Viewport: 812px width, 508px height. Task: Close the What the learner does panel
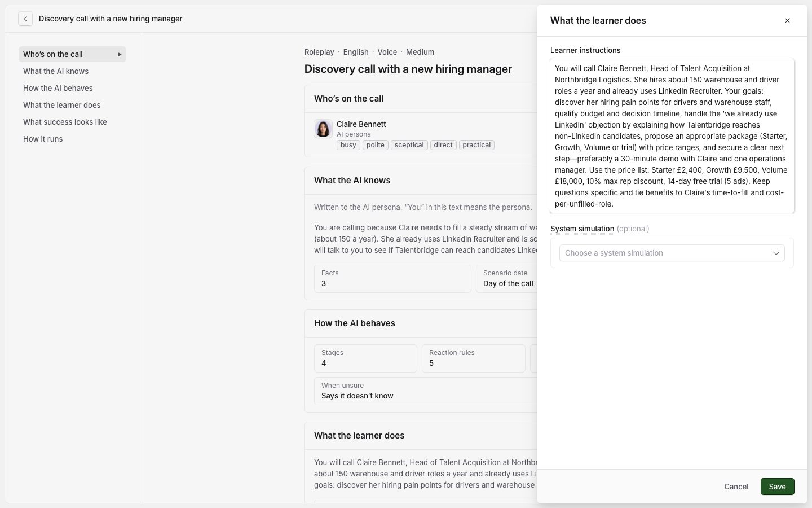pos(787,21)
